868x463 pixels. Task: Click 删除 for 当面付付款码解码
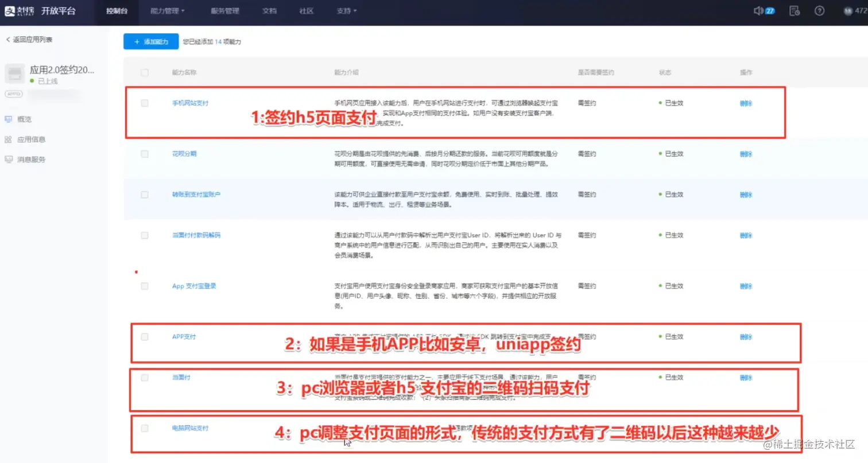(746, 235)
